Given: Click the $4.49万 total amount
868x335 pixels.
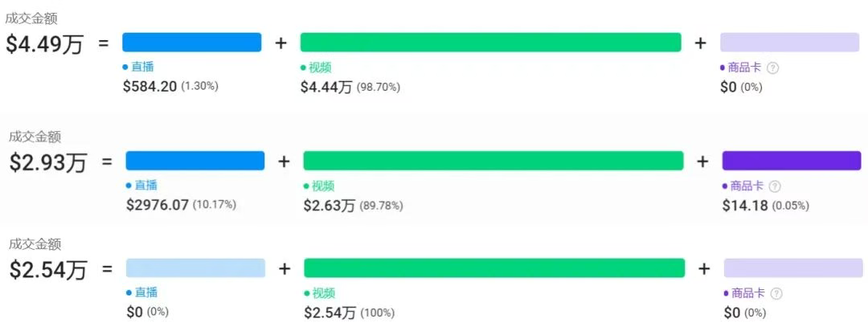Looking at the screenshot, I should point(45,43).
